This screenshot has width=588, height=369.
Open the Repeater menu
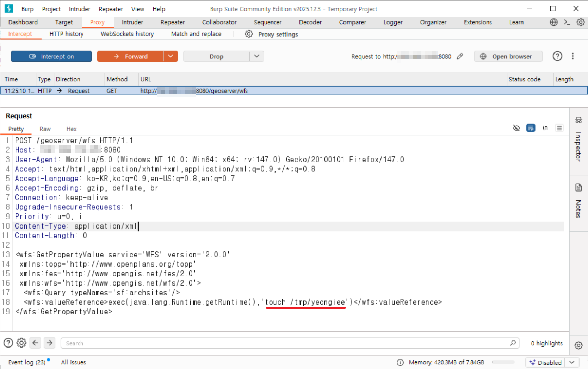click(111, 9)
